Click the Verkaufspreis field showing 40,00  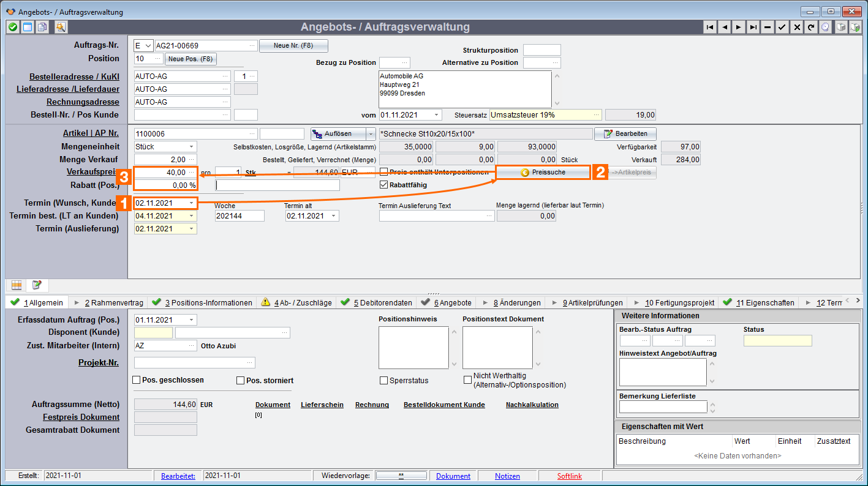click(x=165, y=173)
